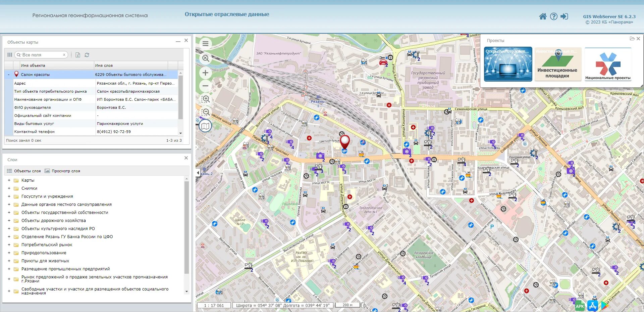Screen dimensions: 644x312
Task: Export object list to Excel icon
Action: 78,55
